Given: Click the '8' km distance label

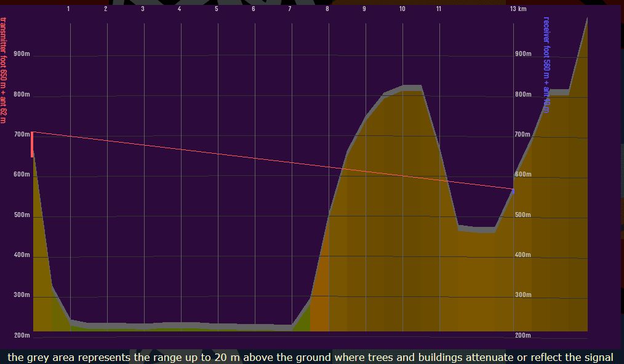Looking at the screenshot, I should pyautogui.click(x=327, y=9).
